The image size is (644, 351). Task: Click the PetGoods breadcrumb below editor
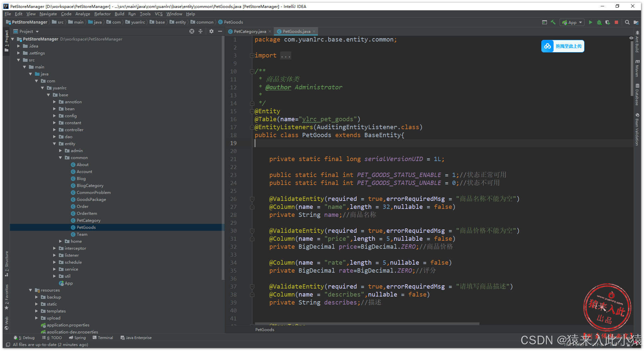click(x=265, y=330)
